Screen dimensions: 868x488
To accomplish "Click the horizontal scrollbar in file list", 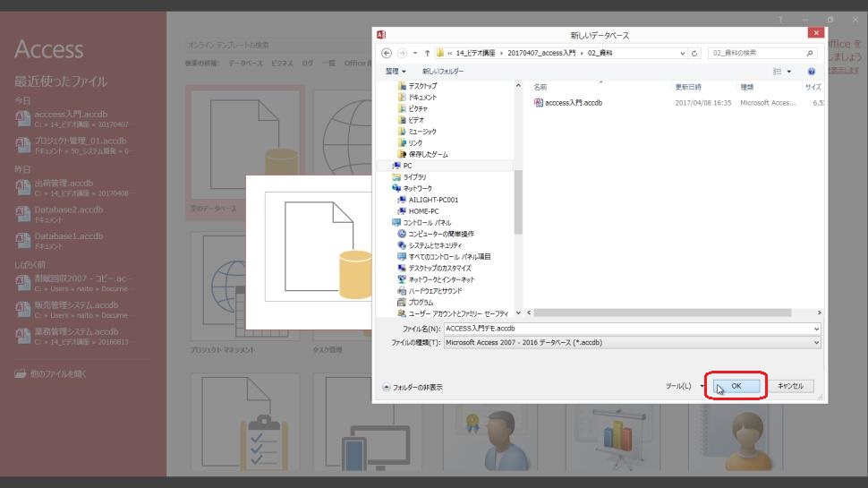I will point(662,313).
